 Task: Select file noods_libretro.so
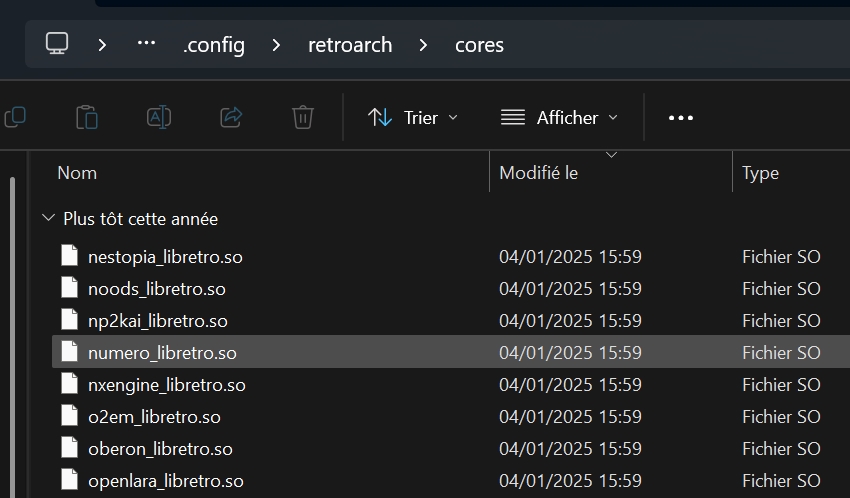pos(157,289)
